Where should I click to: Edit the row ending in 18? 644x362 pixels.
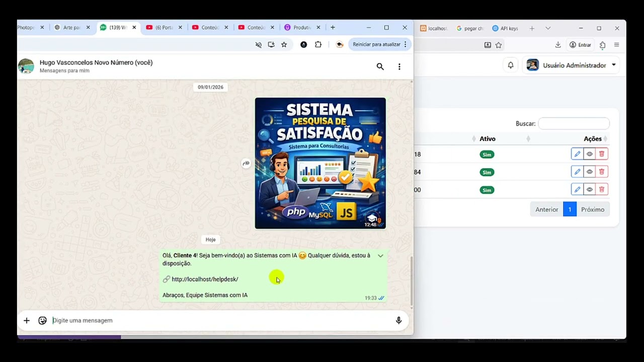click(577, 154)
